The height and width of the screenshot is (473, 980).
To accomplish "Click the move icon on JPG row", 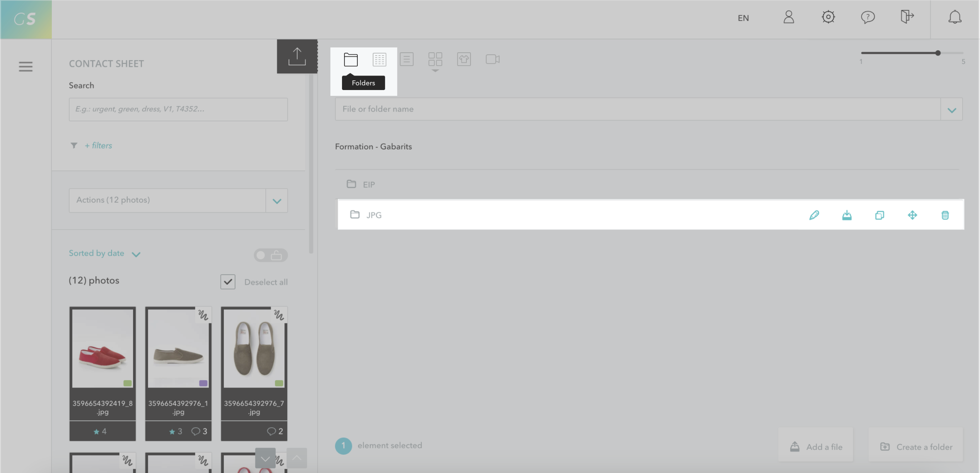I will (912, 215).
